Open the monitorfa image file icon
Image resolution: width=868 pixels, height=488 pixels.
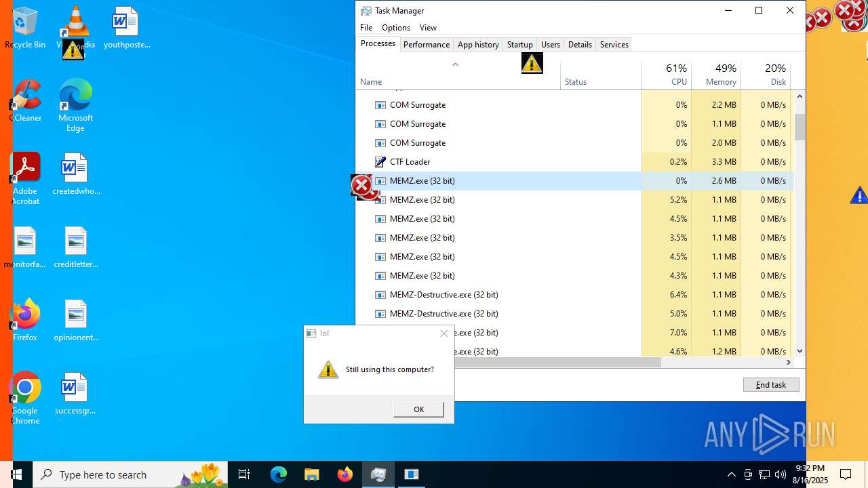[25, 247]
